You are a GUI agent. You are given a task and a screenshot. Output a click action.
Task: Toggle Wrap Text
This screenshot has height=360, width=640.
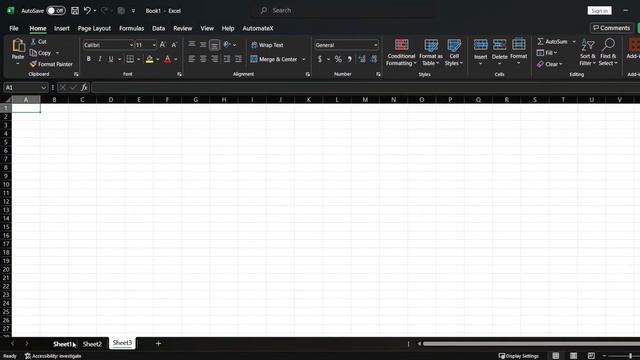[267, 45]
